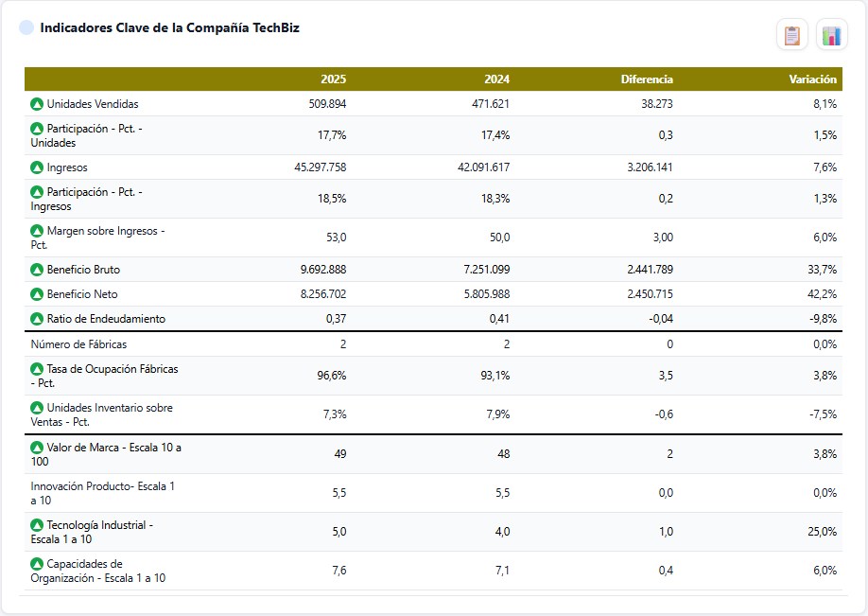Image resolution: width=868 pixels, height=616 pixels.
Task: Click the 2025 Ingresos value 45.297.758
Action: [x=321, y=167]
